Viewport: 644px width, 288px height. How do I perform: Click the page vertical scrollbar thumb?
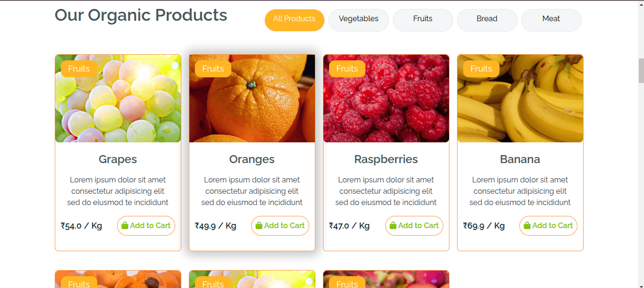pos(641,70)
